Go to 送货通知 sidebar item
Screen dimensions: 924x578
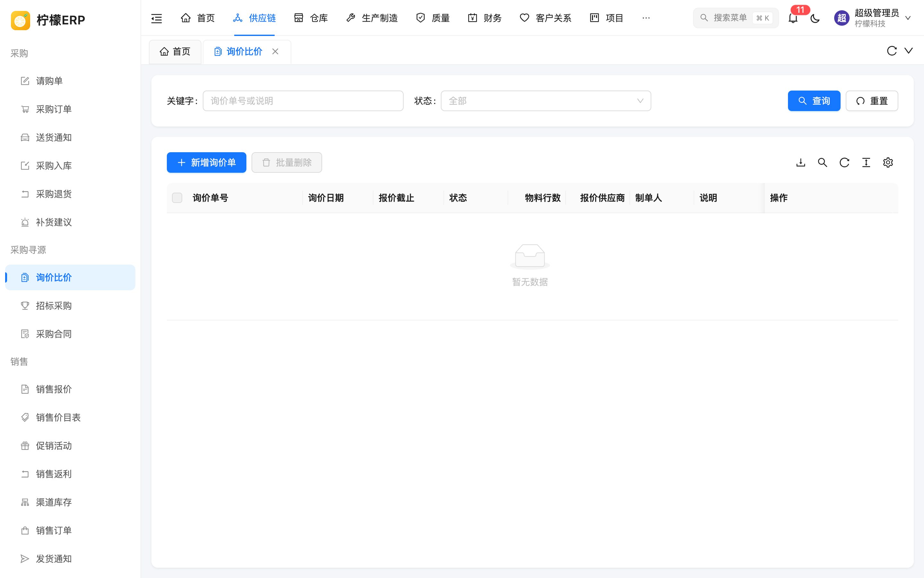coord(70,138)
